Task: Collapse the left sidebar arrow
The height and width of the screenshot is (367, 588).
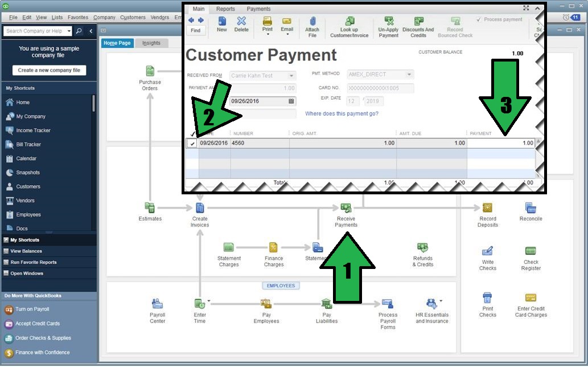Action: (x=91, y=31)
